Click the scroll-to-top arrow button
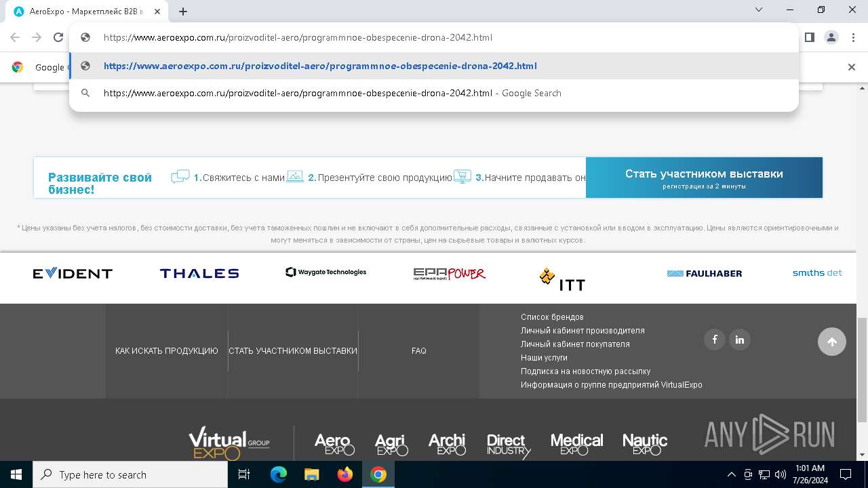This screenshot has width=868, height=488. pyautogui.click(x=832, y=342)
